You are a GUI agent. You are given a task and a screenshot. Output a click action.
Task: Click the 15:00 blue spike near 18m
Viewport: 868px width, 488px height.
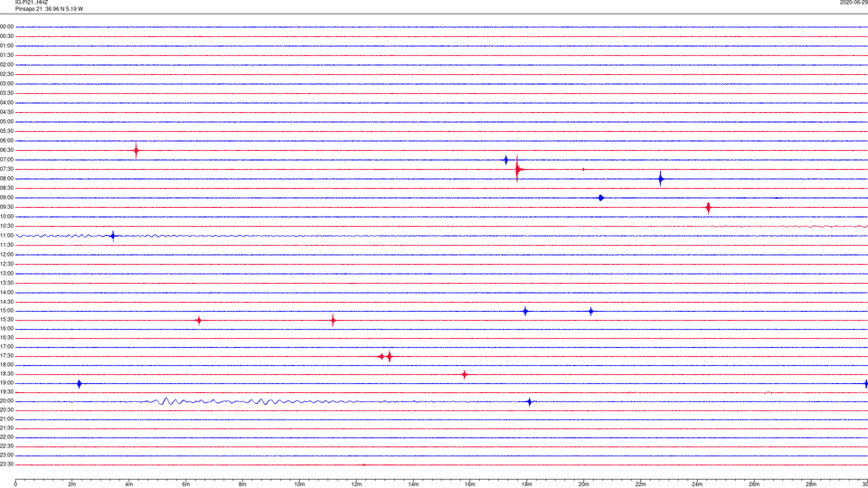(x=525, y=312)
